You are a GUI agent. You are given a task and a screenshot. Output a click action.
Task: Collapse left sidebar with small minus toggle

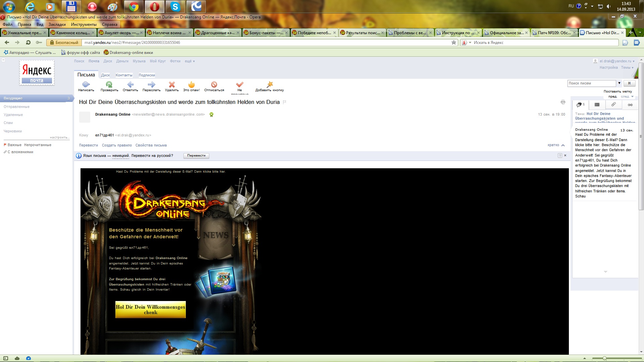[x=3, y=60]
